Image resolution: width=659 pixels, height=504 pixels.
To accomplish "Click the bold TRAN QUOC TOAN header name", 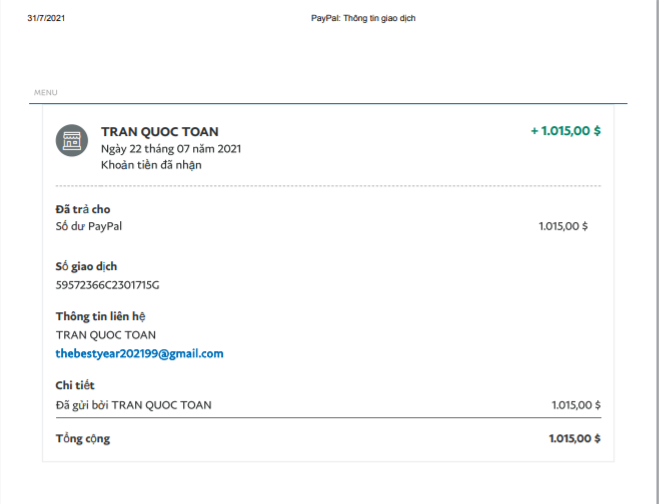I will pyautogui.click(x=160, y=132).
